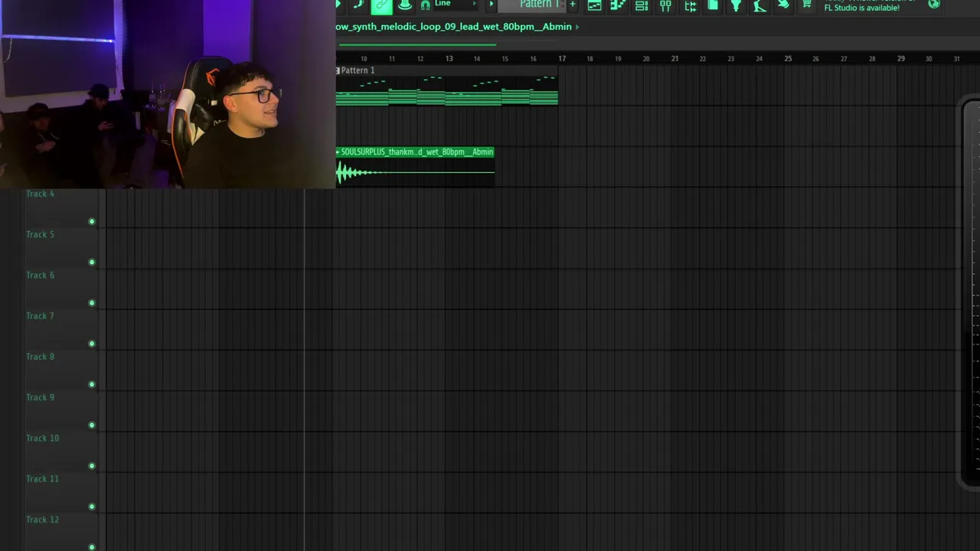980x551 pixels.
Task: Click the files/copy icon in the toolbar
Action: point(713,6)
